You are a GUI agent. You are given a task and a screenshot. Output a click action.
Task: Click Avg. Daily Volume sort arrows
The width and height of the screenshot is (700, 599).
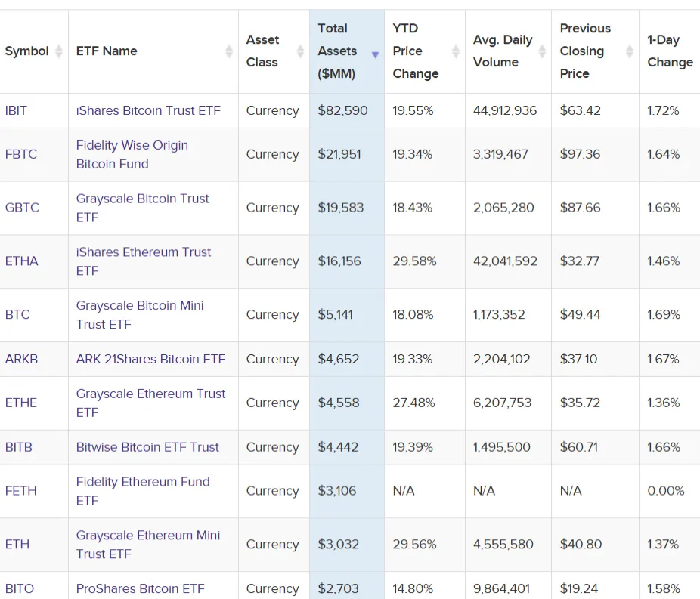(x=542, y=51)
